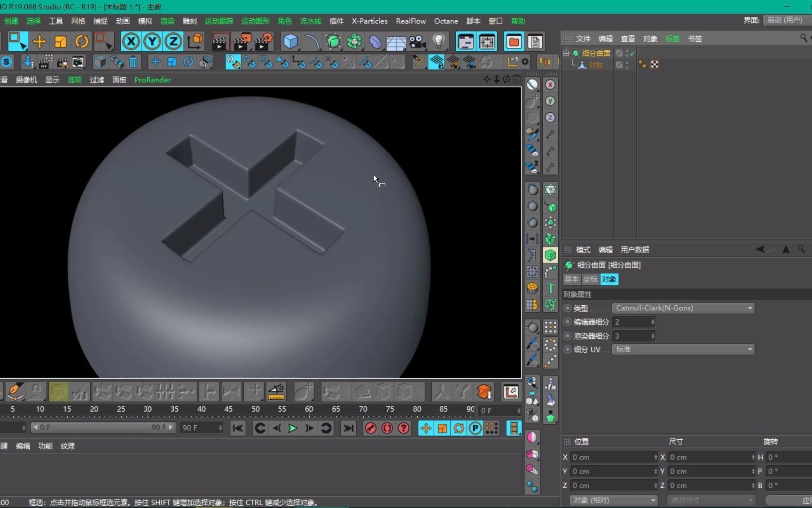This screenshot has width=812, height=508.
Task: Select the Move tool
Action: tap(39, 41)
